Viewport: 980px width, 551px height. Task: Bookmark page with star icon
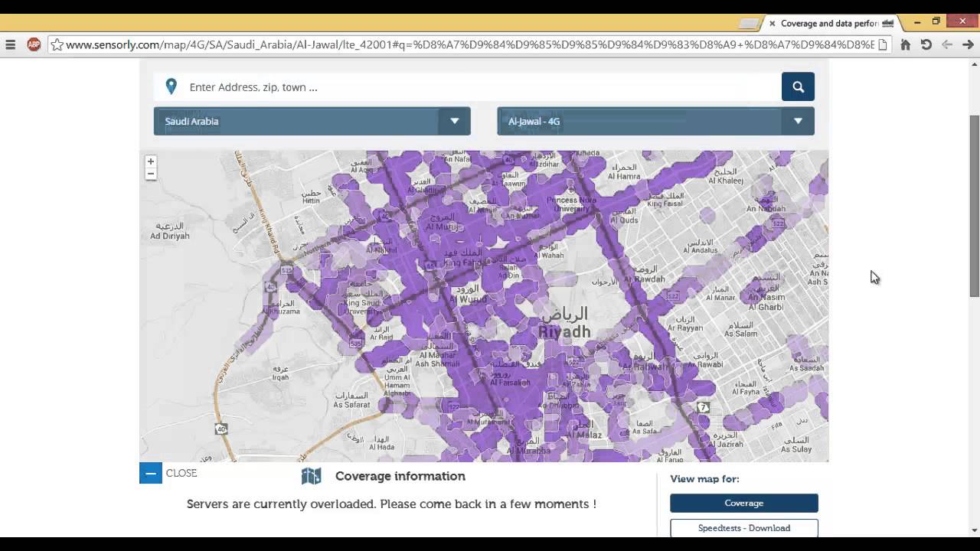tap(57, 44)
